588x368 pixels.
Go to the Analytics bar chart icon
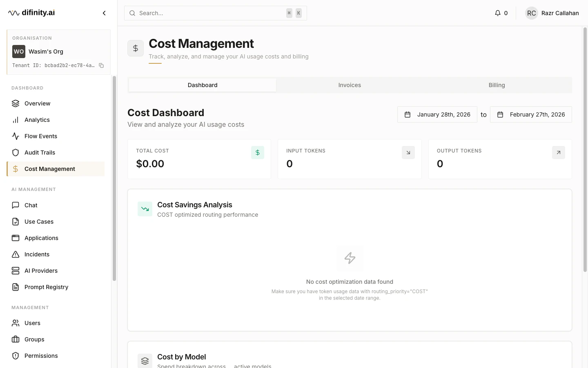(x=16, y=120)
